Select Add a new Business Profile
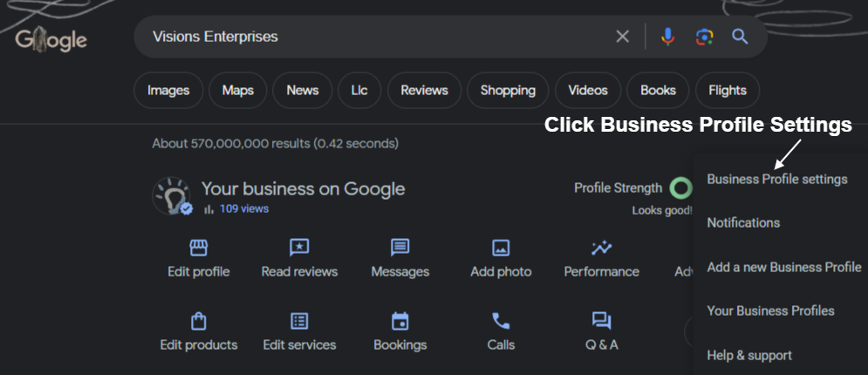 (x=784, y=267)
